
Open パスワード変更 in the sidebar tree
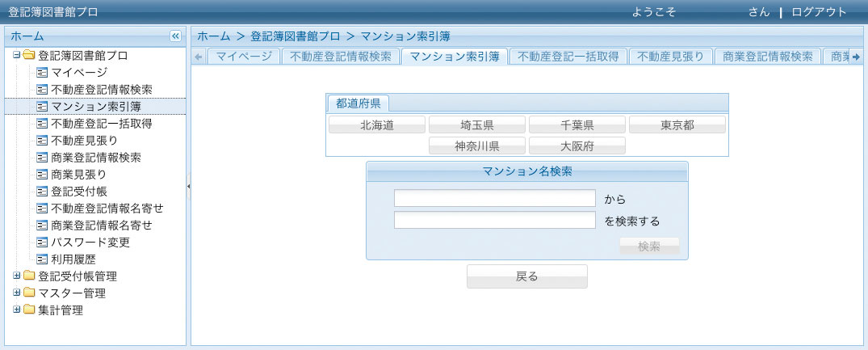[90, 242]
